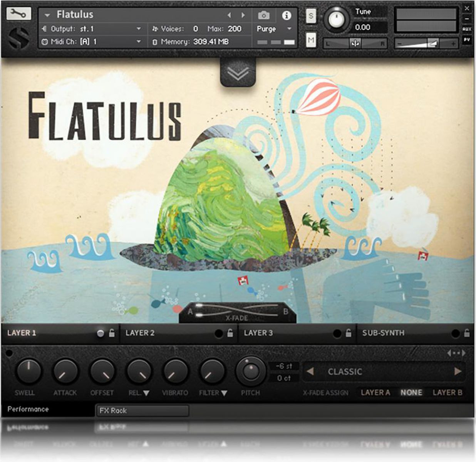Click the PV button
This screenshot has width=476, height=462.
(467, 39)
